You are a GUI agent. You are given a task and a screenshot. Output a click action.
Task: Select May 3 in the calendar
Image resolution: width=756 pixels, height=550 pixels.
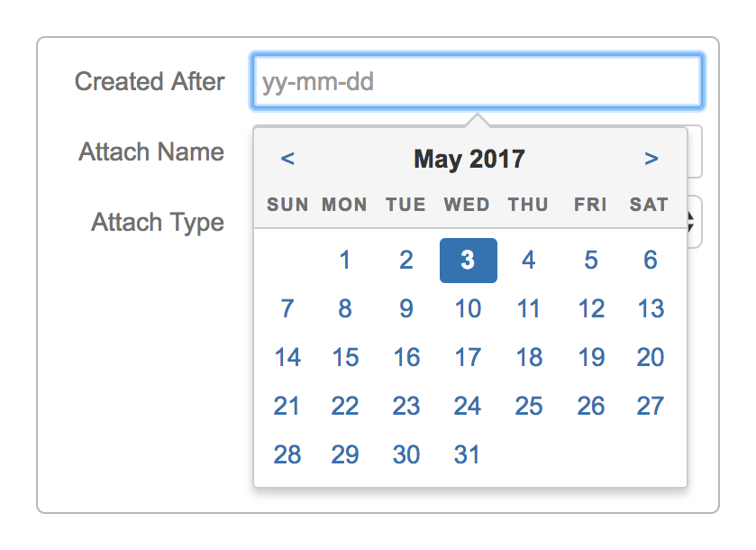tap(468, 260)
